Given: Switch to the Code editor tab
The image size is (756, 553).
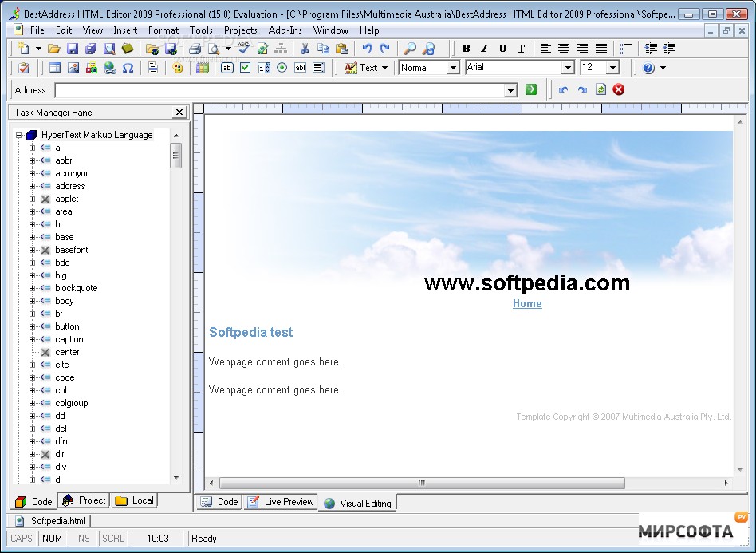Looking at the screenshot, I should point(219,502).
